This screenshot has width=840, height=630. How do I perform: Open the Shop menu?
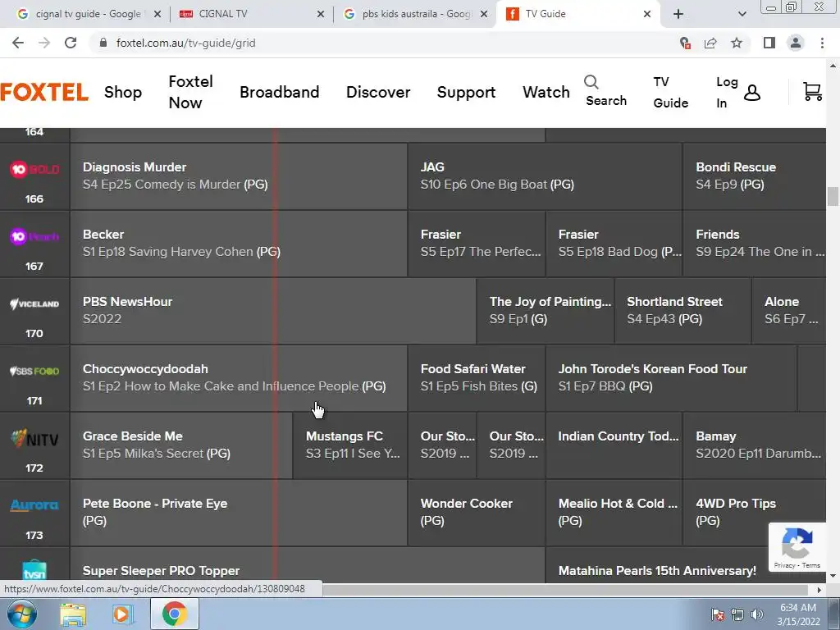tap(123, 92)
